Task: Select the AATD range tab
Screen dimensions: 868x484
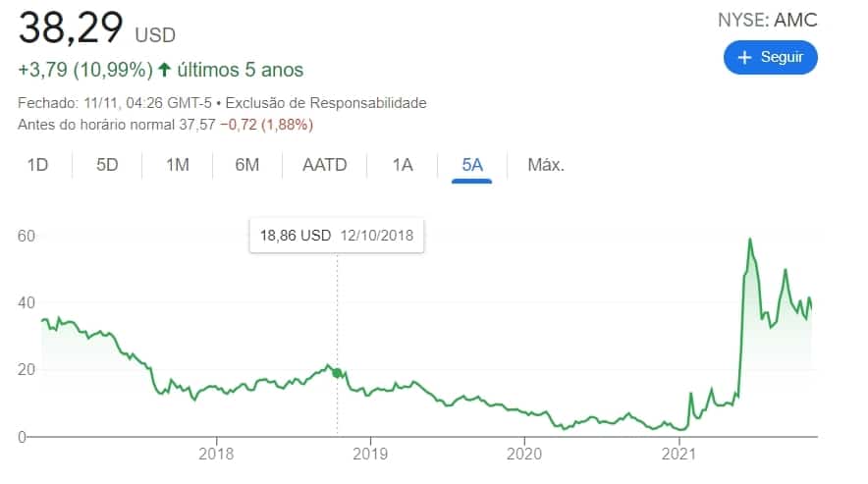Action: 325,165
